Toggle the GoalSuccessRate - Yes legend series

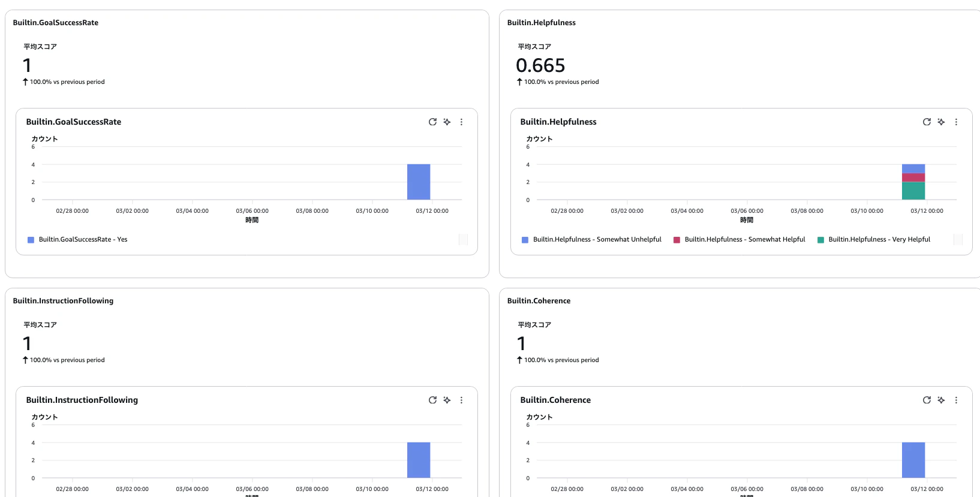(77, 240)
